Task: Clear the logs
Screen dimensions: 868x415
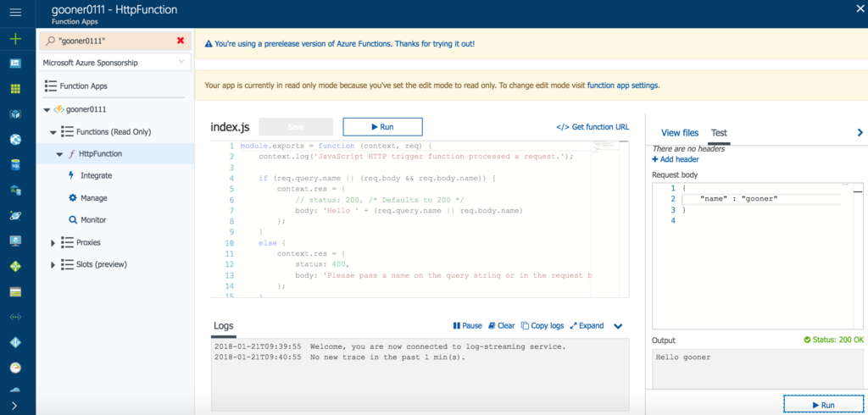Action: pos(501,325)
